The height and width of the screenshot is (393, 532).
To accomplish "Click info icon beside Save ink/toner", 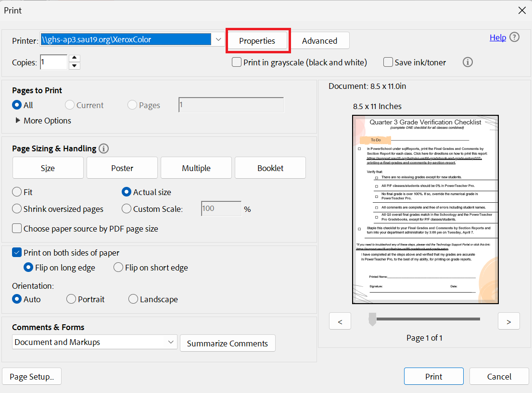I will tap(467, 62).
